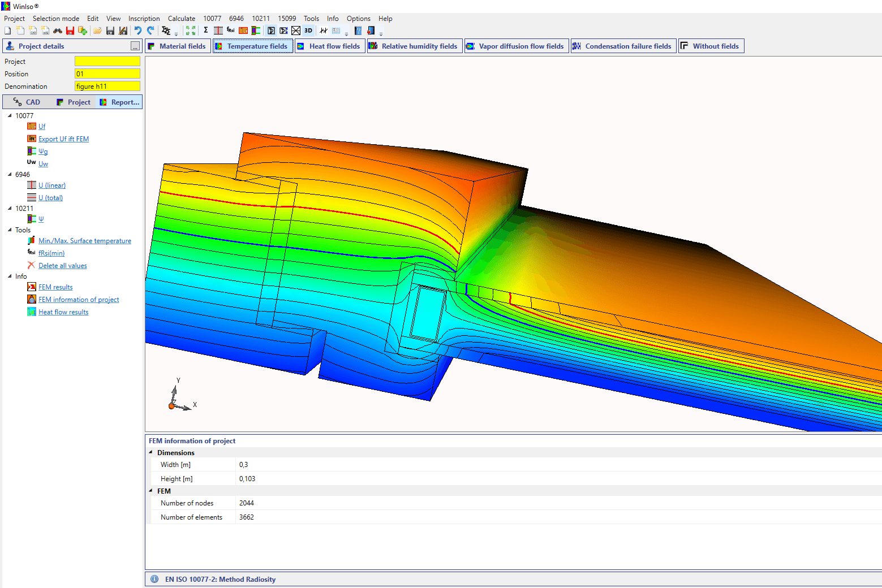Collapse the 10077 tree node
Image resolution: width=882 pixels, height=588 pixels.
tap(10, 115)
